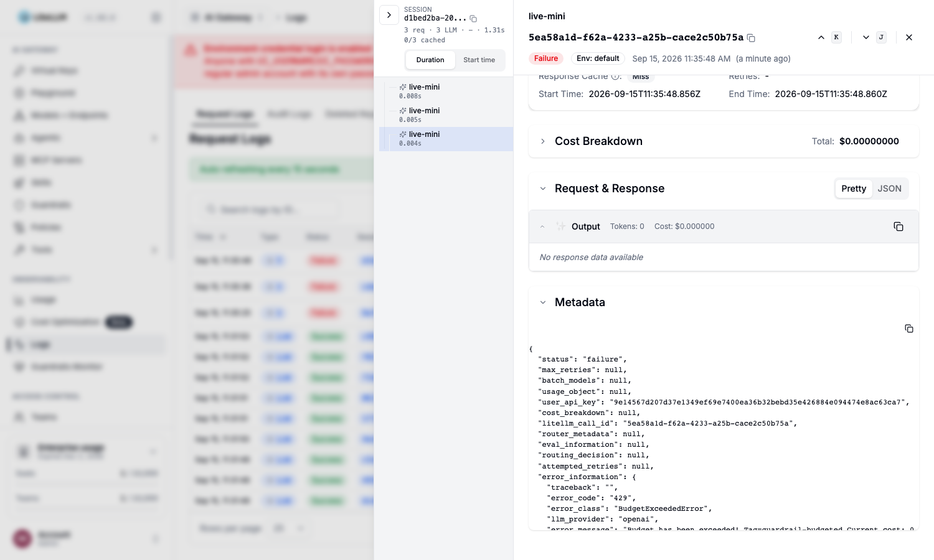Click the Failure status badge
The width and height of the screenshot is (934, 560).
tap(546, 58)
